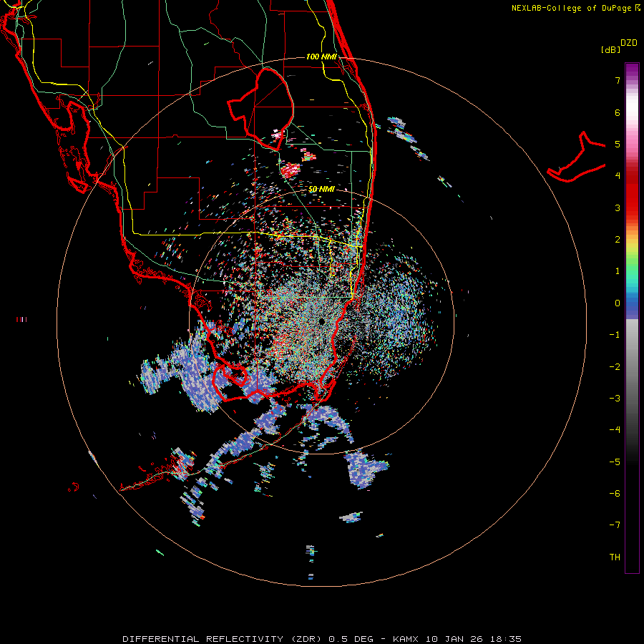The image size is (644, 644).
Task: Click the 4 value on color scale
Action: coord(618,176)
